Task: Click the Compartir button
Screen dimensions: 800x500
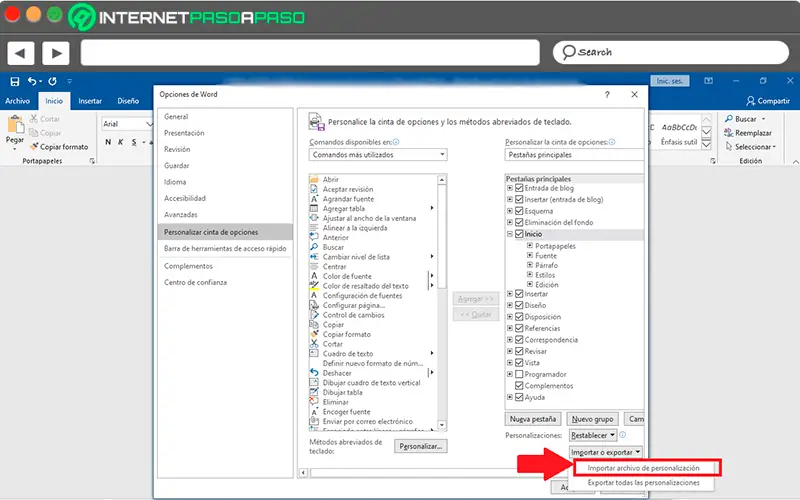Action: [x=767, y=101]
